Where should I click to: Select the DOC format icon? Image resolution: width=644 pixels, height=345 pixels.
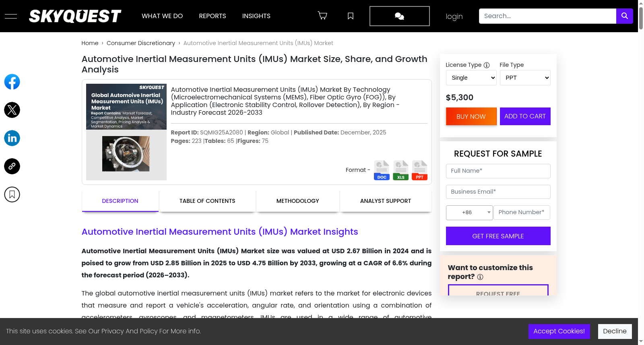[x=382, y=170]
